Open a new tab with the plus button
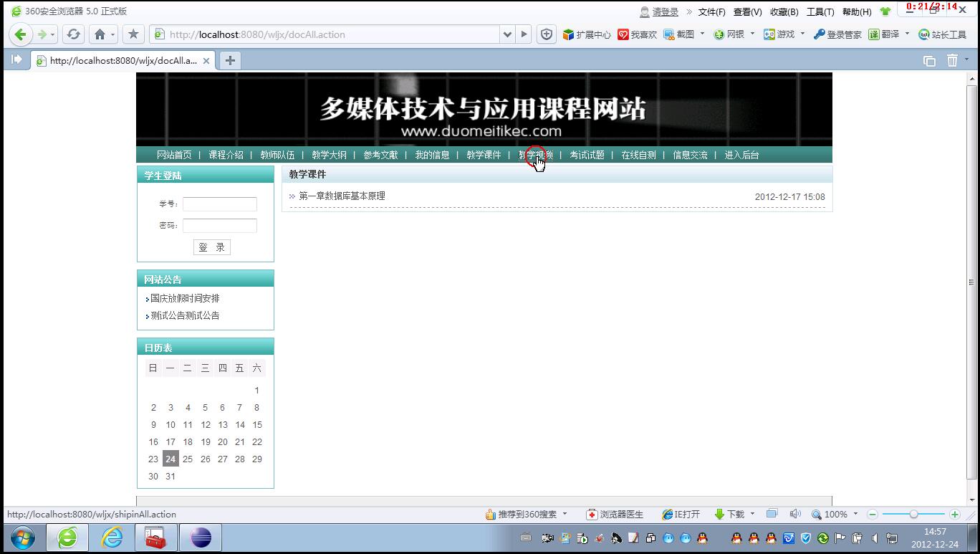This screenshot has height=554, width=980. click(230, 61)
